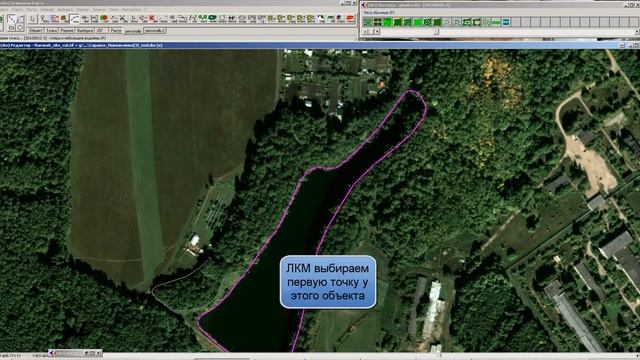The image size is (640, 360).
Task: Click the pink-tinted button before "Растр"
Action: coord(102,31)
